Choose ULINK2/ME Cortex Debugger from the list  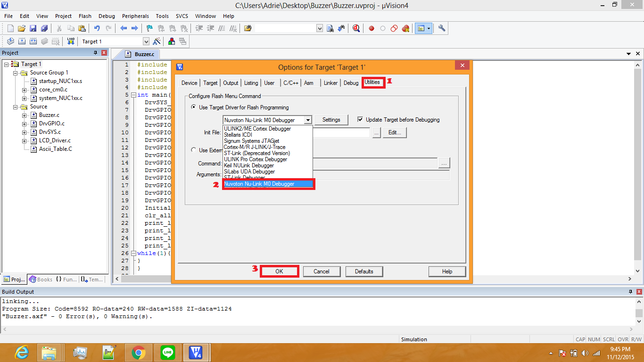pyautogui.click(x=268, y=129)
